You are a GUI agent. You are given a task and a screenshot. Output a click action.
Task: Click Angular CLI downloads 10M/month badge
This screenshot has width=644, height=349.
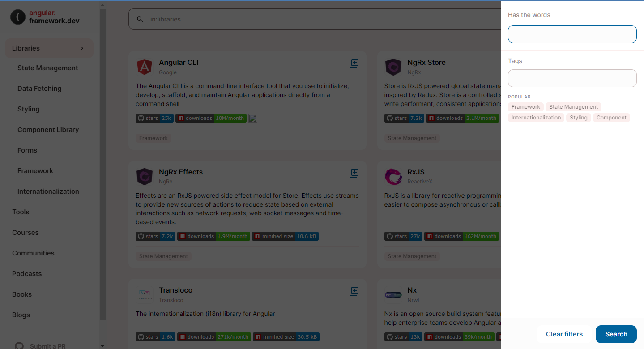click(x=211, y=118)
